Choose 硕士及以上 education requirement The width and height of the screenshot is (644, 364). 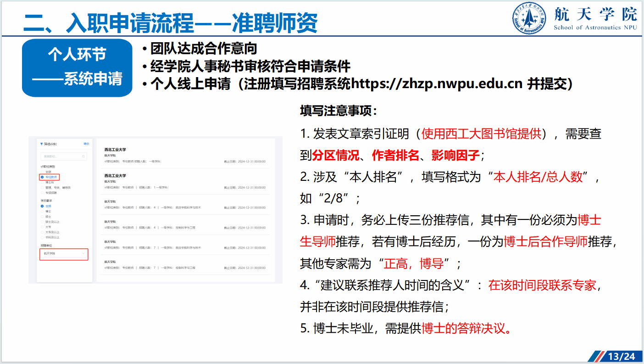point(42,222)
